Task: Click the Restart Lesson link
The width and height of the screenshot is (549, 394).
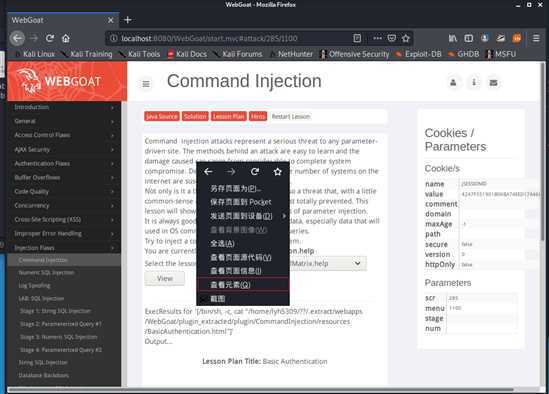Action: tap(291, 117)
